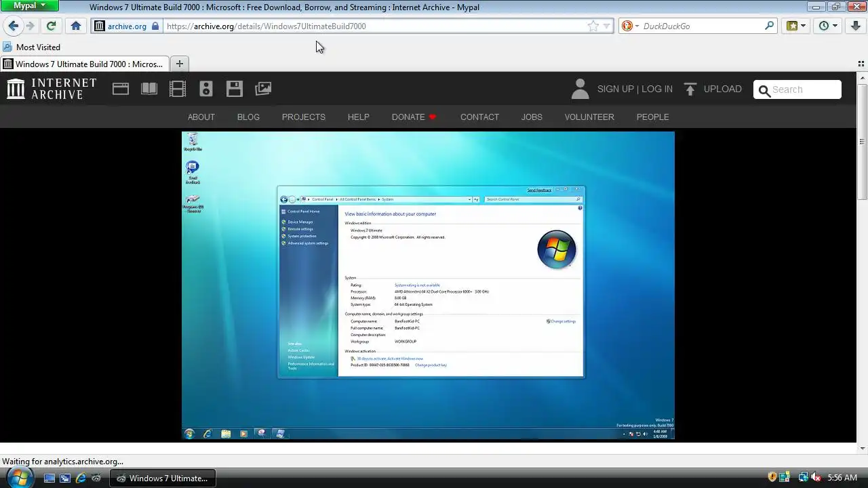Open the Images icon in Archive header
This screenshot has height=488, width=868.
point(263,89)
